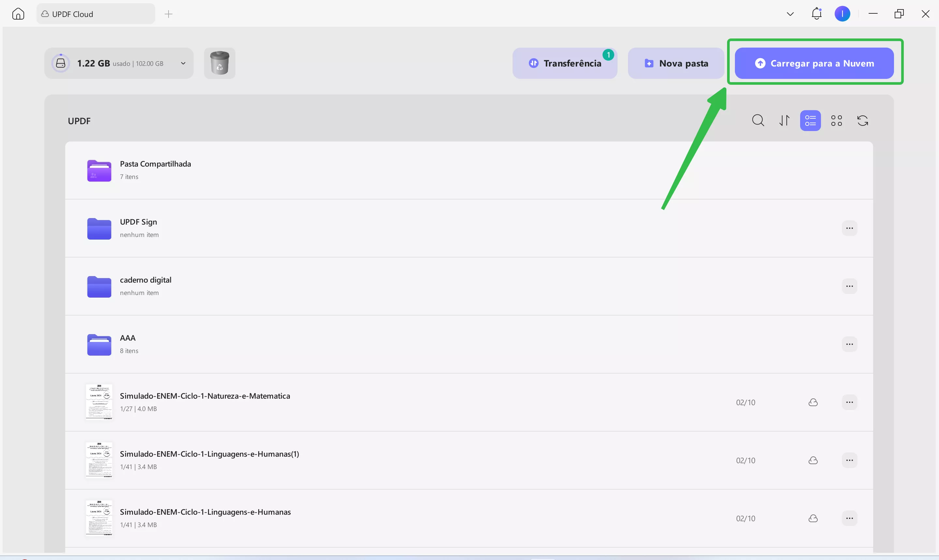The image size is (939, 560).
Task: Switch to grid thumbnail view
Action: (836, 121)
